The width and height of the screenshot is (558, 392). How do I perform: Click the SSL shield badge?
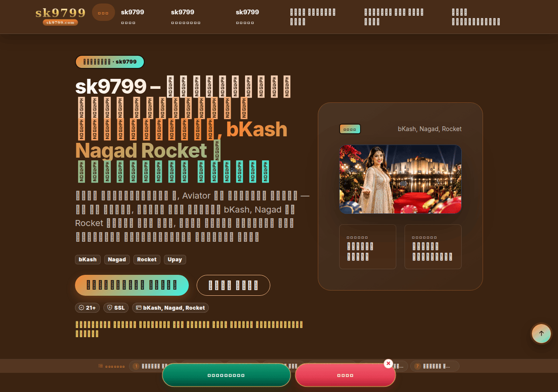tap(116, 308)
